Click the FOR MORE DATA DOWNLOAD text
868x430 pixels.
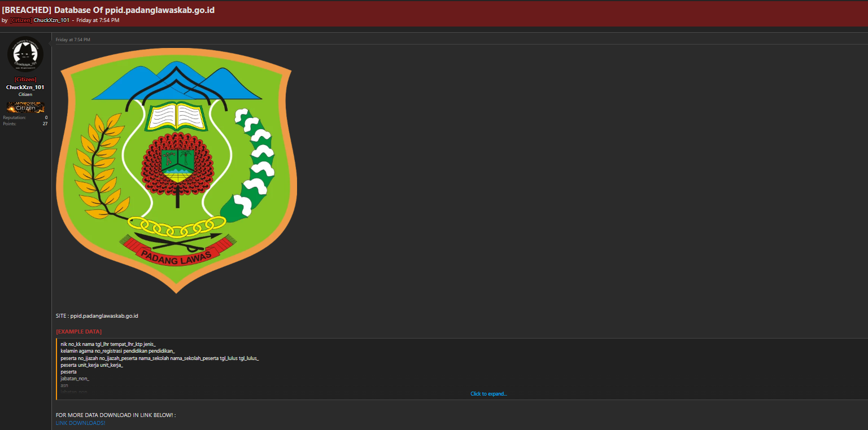[116, 415]
